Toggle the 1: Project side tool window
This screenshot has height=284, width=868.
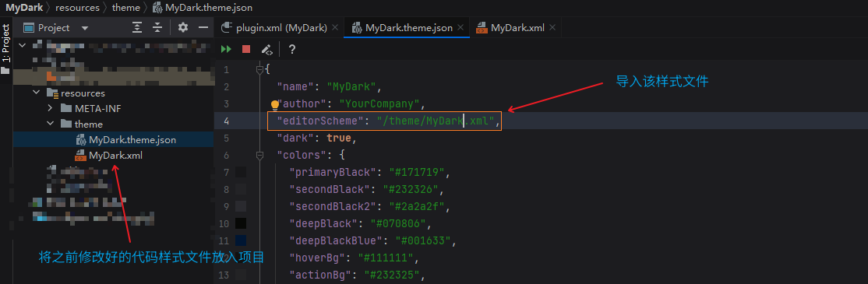pyautogui.click(x=5, y=48)
